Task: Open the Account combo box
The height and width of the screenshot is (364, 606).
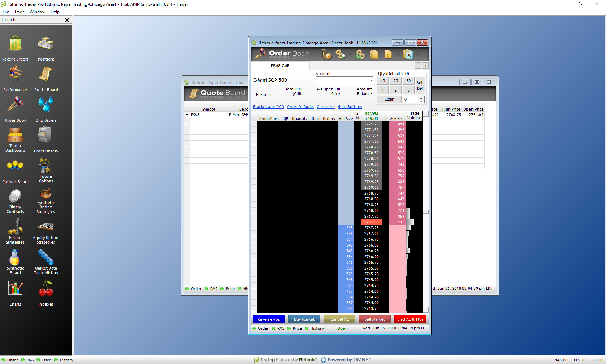Action: (x=344, y=81)
